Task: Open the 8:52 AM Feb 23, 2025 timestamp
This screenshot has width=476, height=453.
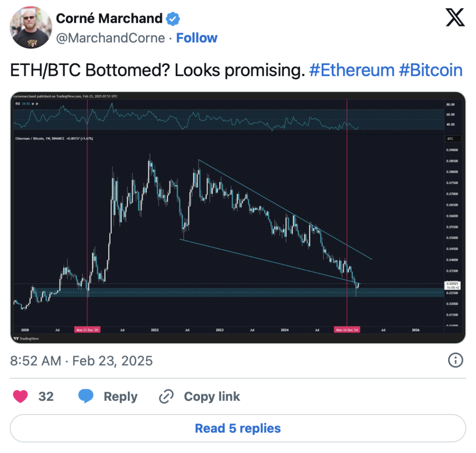Action: (x=81, y=361)
